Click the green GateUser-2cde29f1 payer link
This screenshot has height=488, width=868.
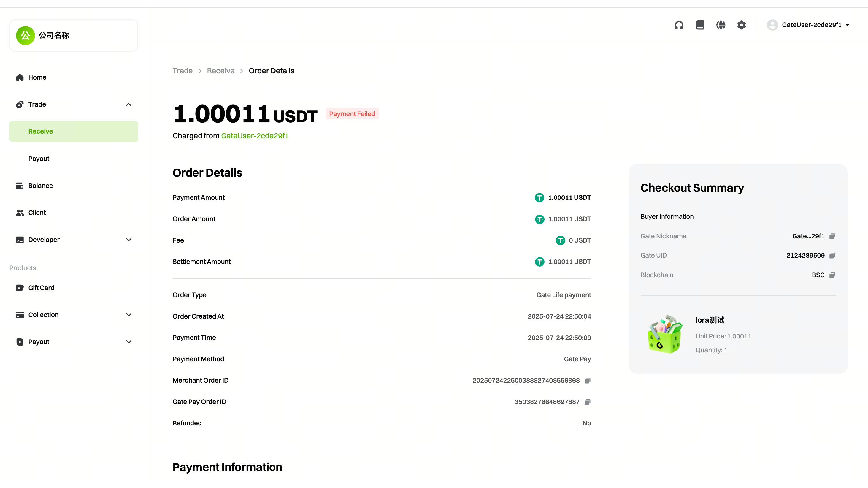[x=254, y=136]
